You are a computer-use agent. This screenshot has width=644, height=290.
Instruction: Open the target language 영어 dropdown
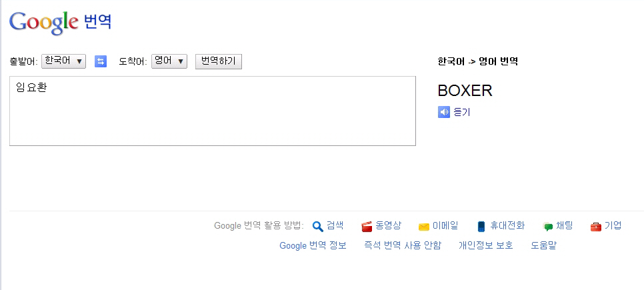coord(169,61)
